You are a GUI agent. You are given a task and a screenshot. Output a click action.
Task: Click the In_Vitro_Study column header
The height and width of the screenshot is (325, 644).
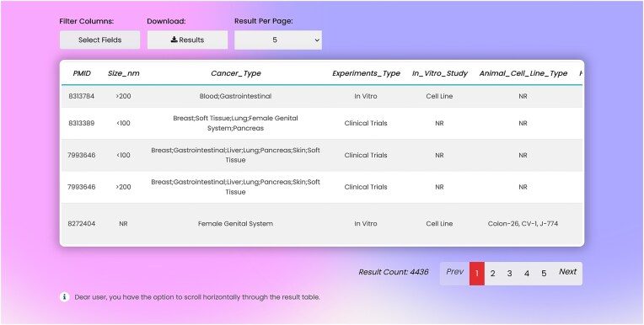point(439,73)
